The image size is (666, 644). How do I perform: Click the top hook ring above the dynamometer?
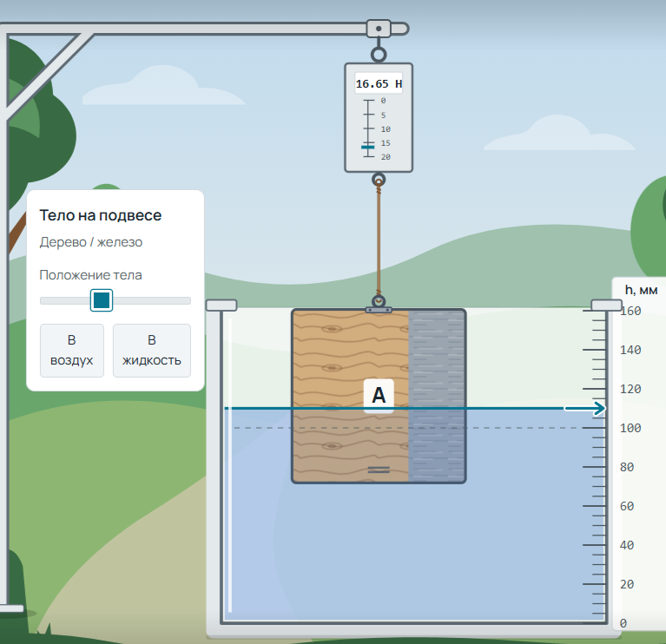(379, 55)
